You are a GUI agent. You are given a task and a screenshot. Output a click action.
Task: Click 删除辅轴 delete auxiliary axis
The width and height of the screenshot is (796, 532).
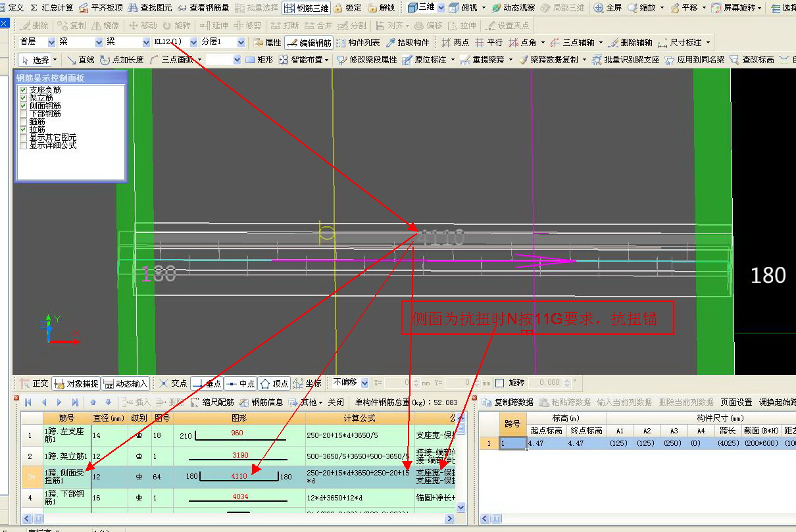[x=631, y=42]
